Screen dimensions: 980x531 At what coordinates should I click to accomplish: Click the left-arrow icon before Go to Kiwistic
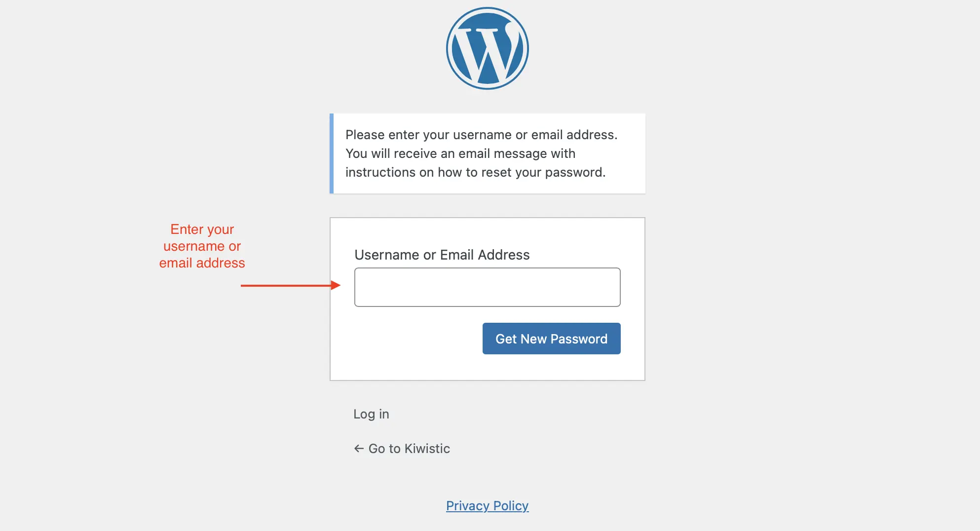pos(358,449)
